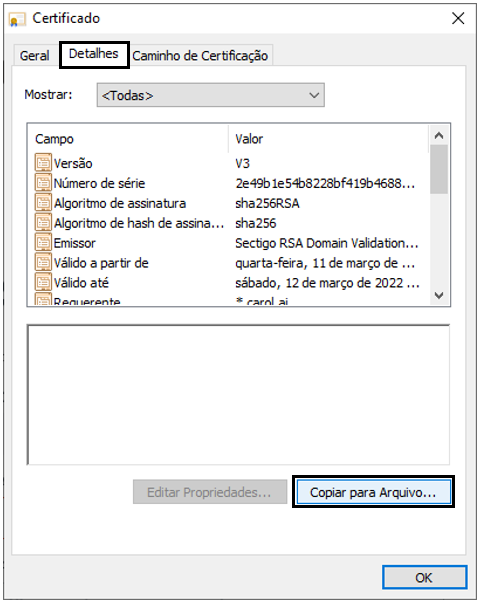Confirm with the OK button
Image resolution: width=479 pixels, height=602 pixels.
click(424, 577)
